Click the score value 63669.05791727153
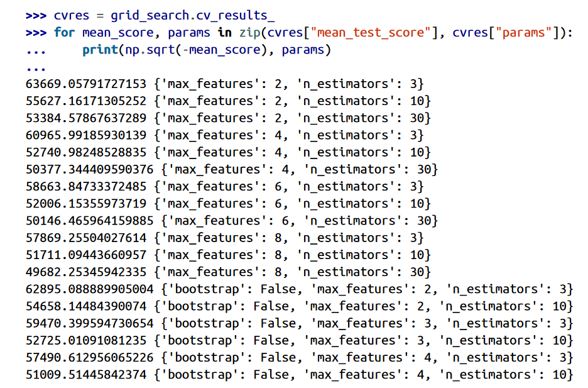Screen dimensions: 588x388 click(86, 84)
